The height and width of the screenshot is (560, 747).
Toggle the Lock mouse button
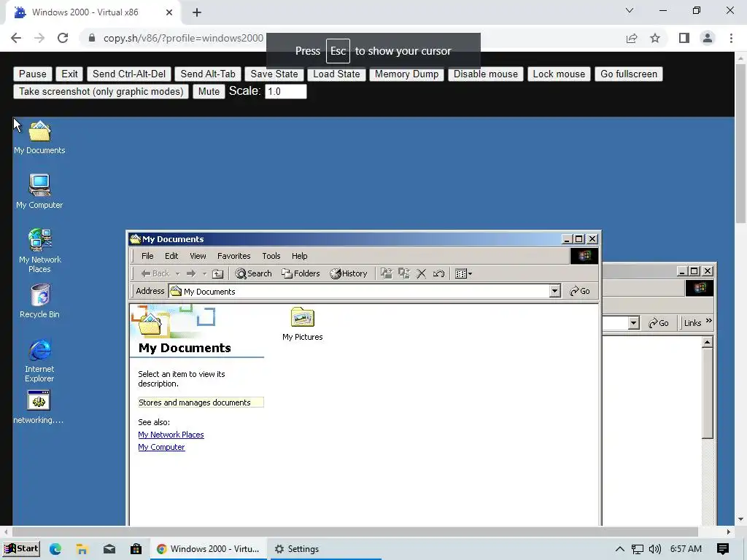point(559,74)
